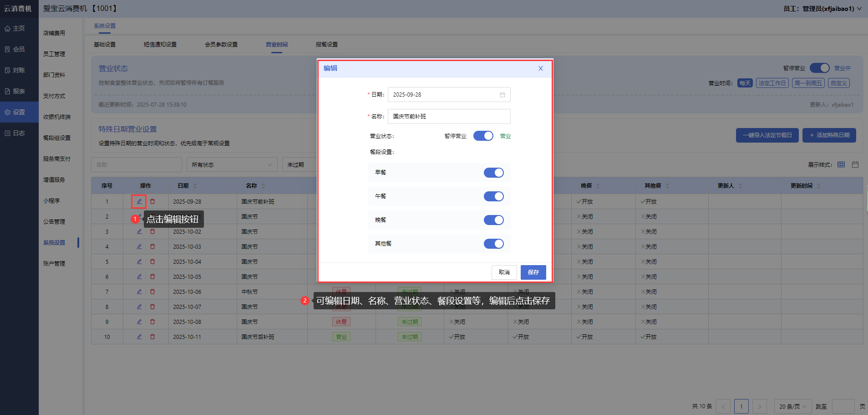Expand the employee account dropdown arrow
The width and height of the screenshot is (868, 415).
pyautogui.click(x=859, y=9)
